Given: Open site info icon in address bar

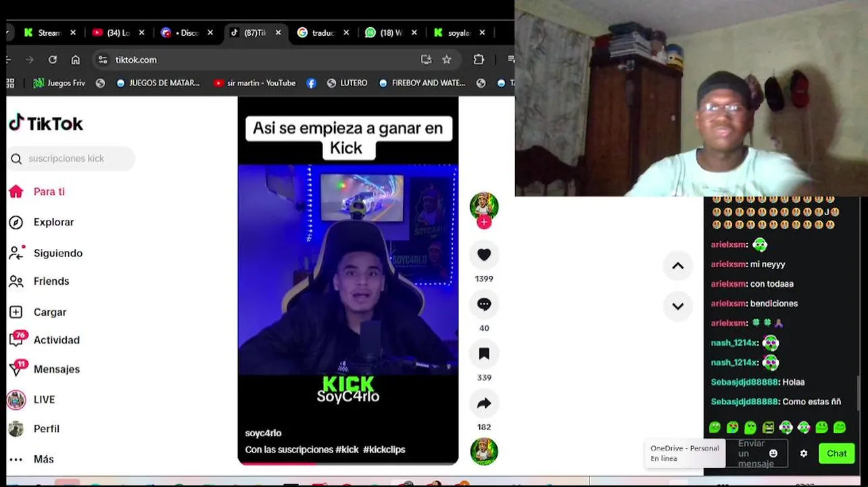Looking at the screenshot, I should coord(103,60).
